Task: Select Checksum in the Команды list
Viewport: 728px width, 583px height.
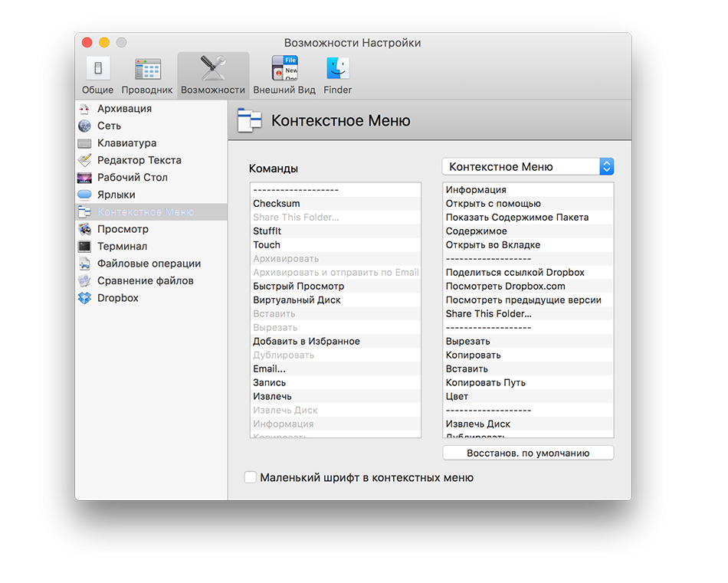Action: tap(335, 203)
